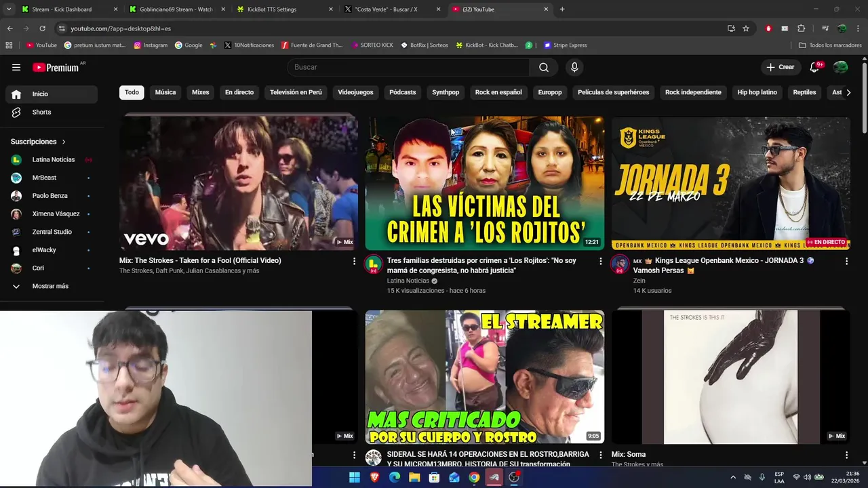The height and width of the screenshot is (488, 868).
Task: Open the apps grid in bookmarks bar
Action: (x=9, y=45)
